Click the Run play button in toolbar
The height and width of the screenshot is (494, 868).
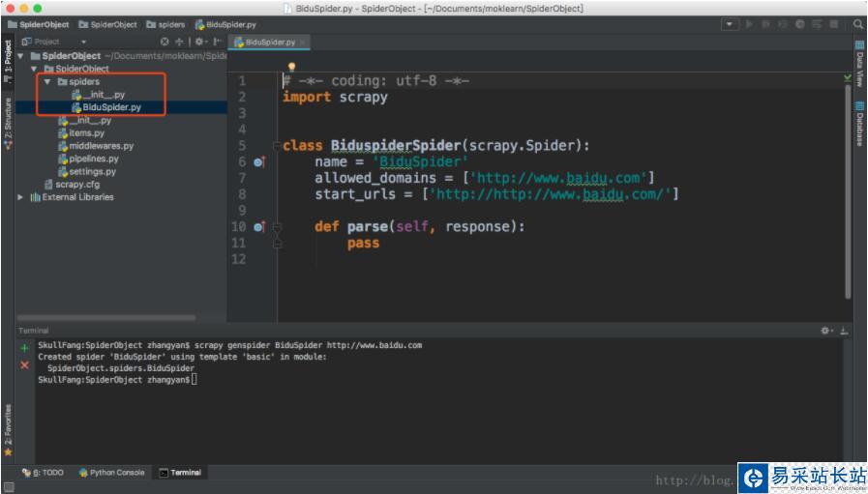point(749,24)
